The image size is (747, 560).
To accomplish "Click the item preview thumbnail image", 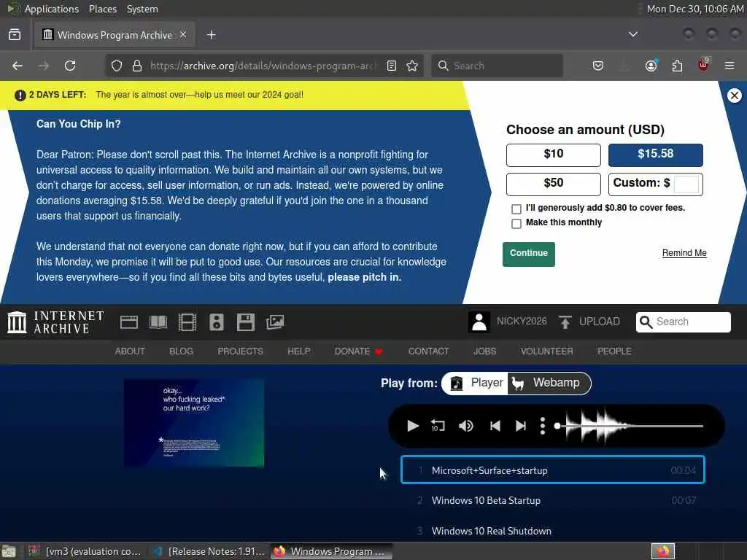I will click(x=194, y=423).
